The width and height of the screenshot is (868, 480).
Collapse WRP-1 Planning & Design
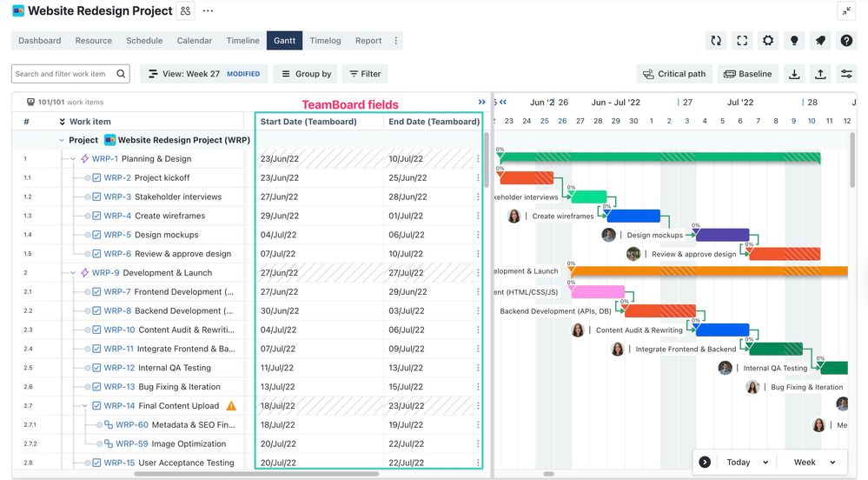(73, 159)
